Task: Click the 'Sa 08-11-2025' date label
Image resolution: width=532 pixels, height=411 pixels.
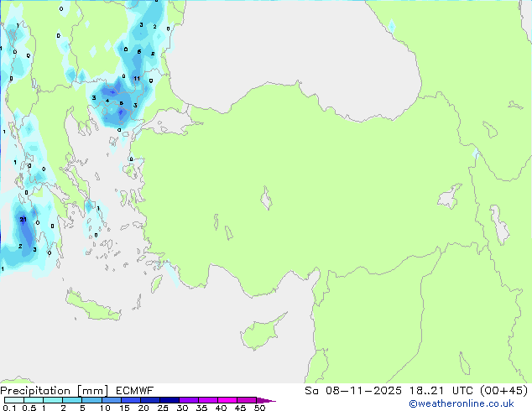Action: point(353,391)
